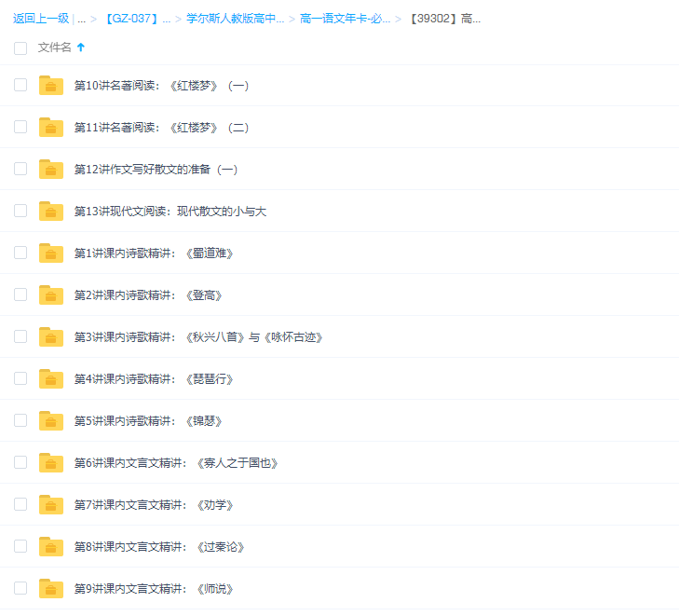Tick checkbox for 第7讲《劝学》

coord(20,504)
